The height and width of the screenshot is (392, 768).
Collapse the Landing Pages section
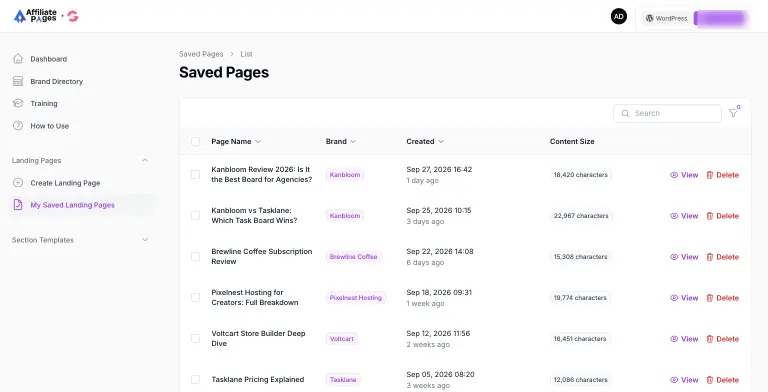point(144,160)
